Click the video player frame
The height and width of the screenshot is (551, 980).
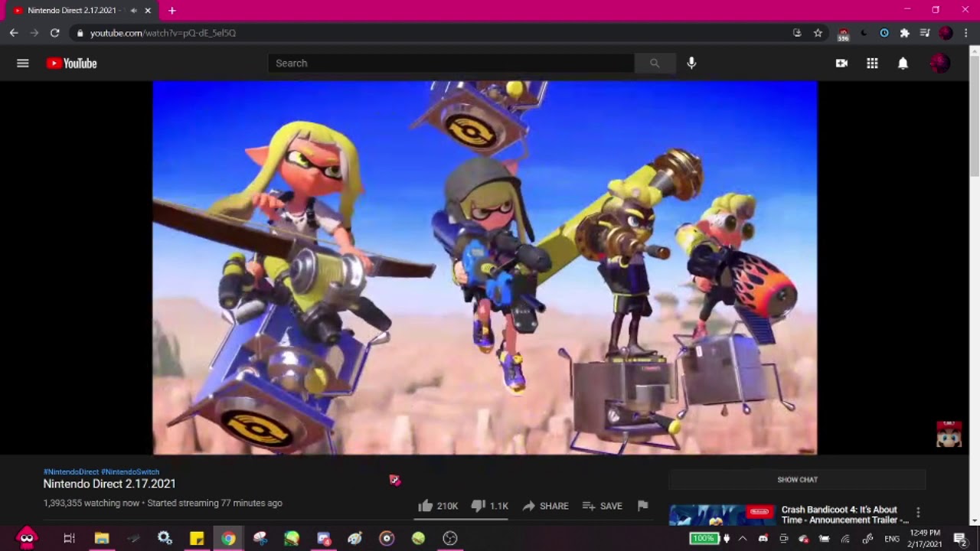coord(485,268)
